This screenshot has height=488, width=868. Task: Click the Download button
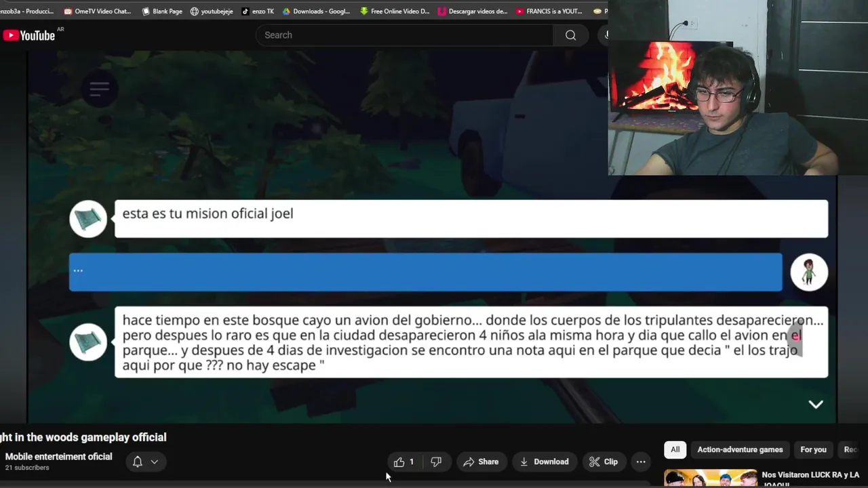(544, 462)
